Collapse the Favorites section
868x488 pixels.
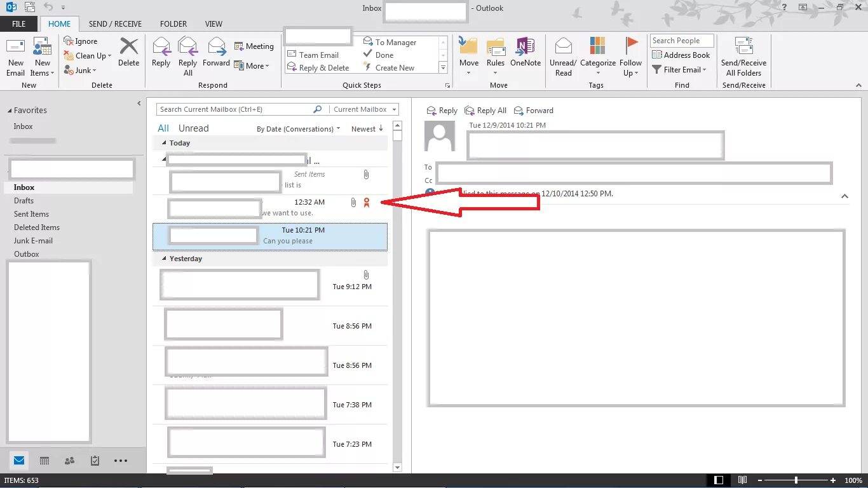[10, 111]
